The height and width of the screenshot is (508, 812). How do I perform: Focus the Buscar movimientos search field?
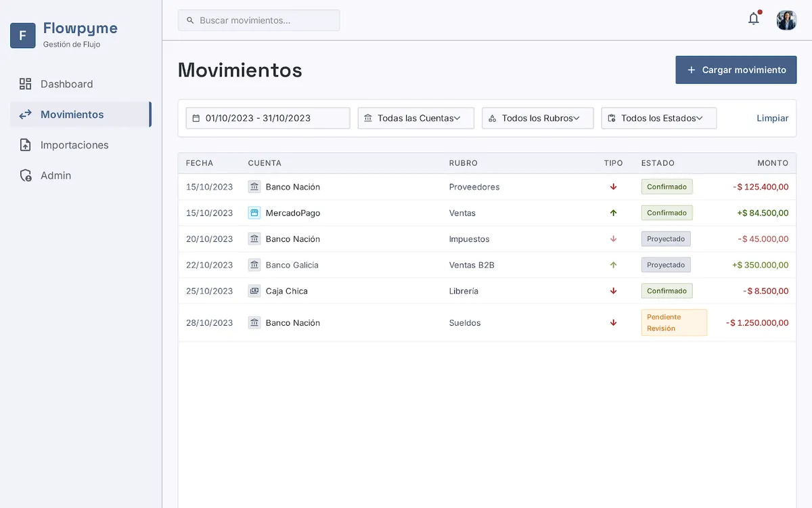point(259,20)
